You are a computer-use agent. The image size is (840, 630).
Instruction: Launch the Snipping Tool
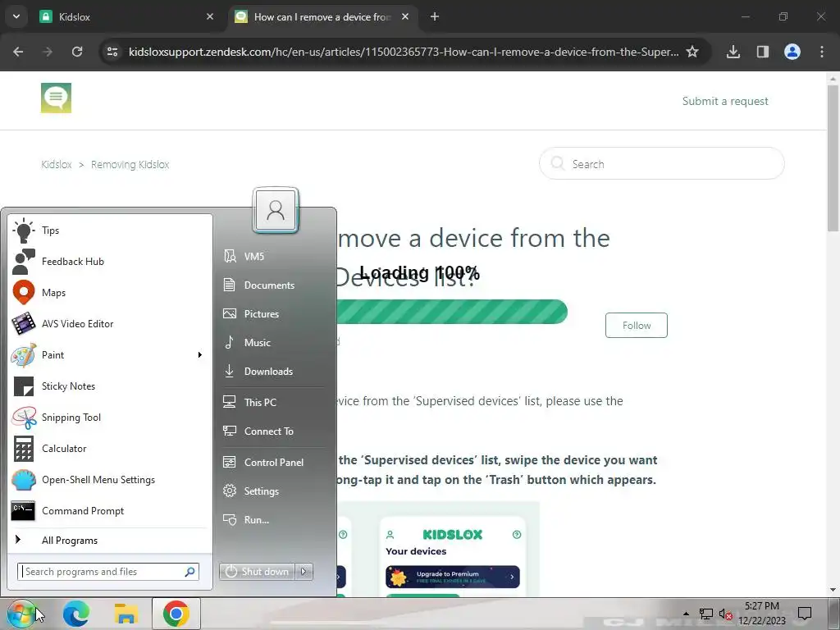pyautogui.click(x=110, y=418)
